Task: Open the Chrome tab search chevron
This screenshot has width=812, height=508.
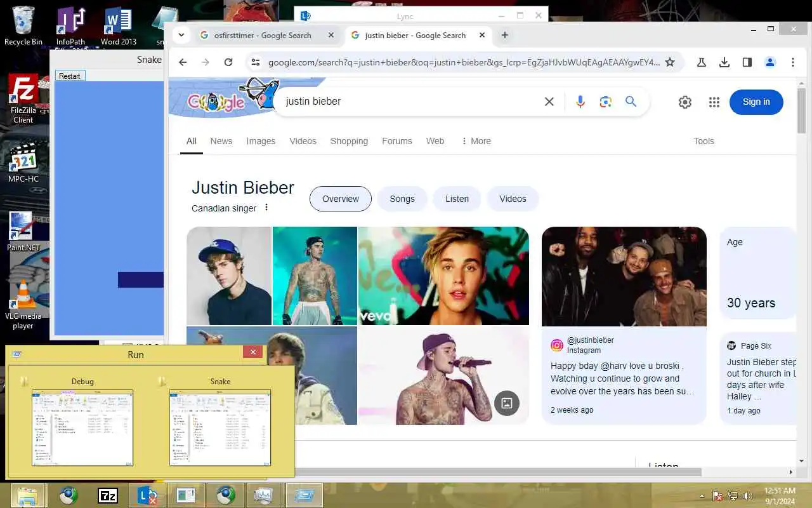Action: tap(181, 35)
